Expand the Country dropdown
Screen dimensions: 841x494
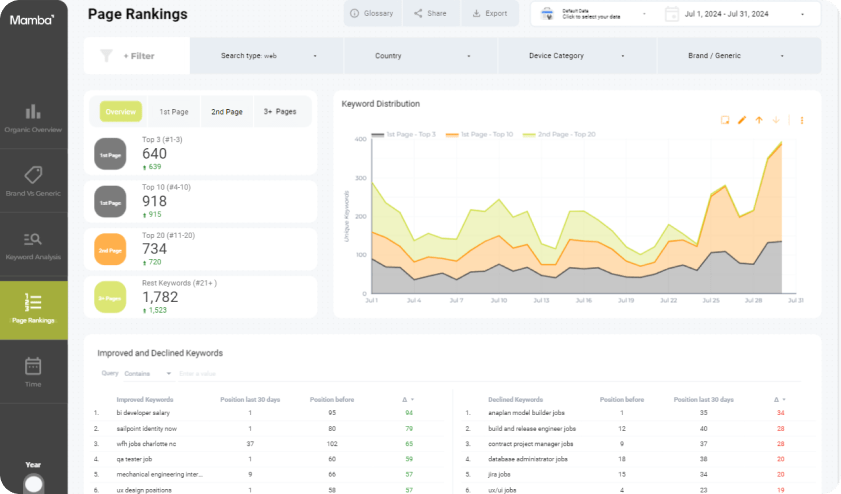pyautogui.click(x=420, y=56)
